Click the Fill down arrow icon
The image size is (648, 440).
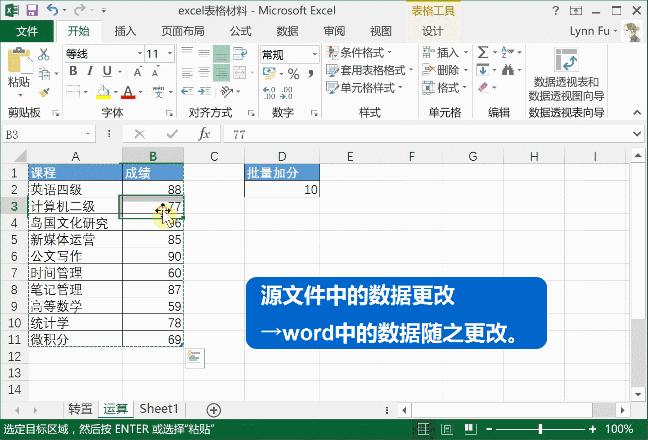(x=483, y=70)
